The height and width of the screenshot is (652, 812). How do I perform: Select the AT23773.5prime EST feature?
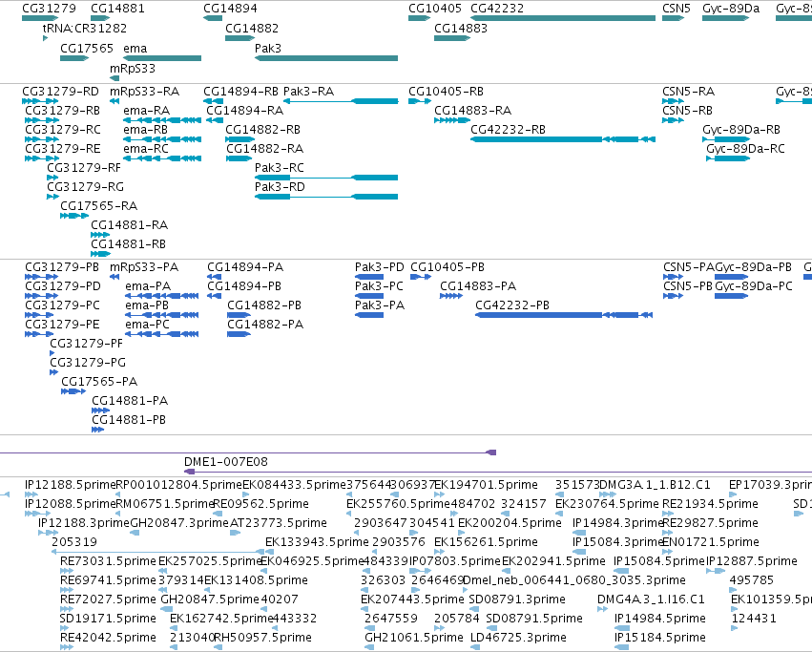coord(235,533)
